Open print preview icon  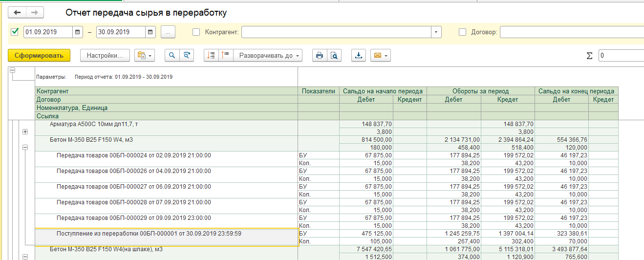(x=334, y=56)
